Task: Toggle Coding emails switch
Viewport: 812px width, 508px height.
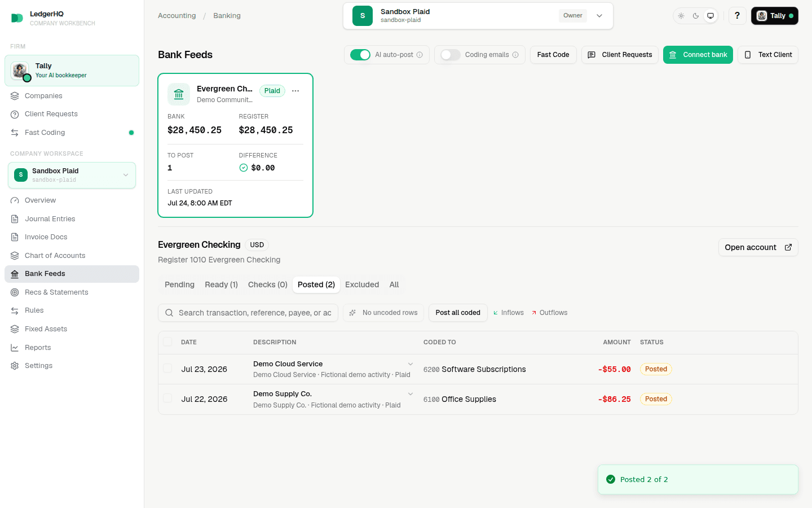Action: (451, 55)
